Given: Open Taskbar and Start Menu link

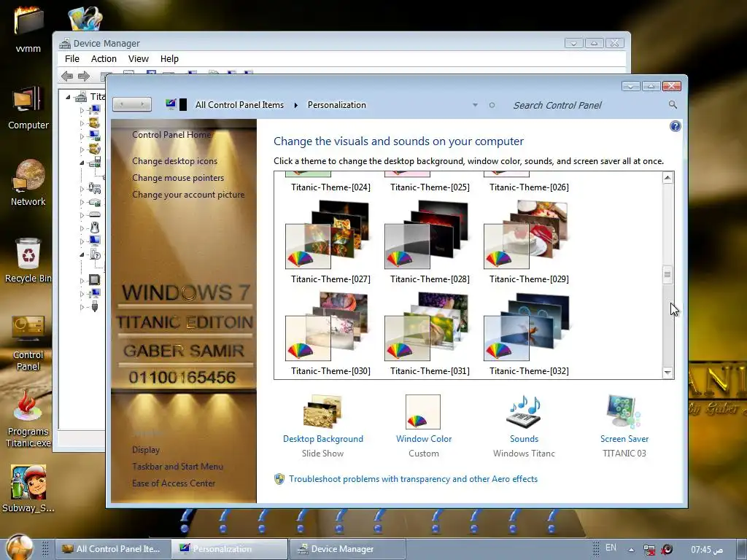Looking at the screenshot, I should coord(178,466).
